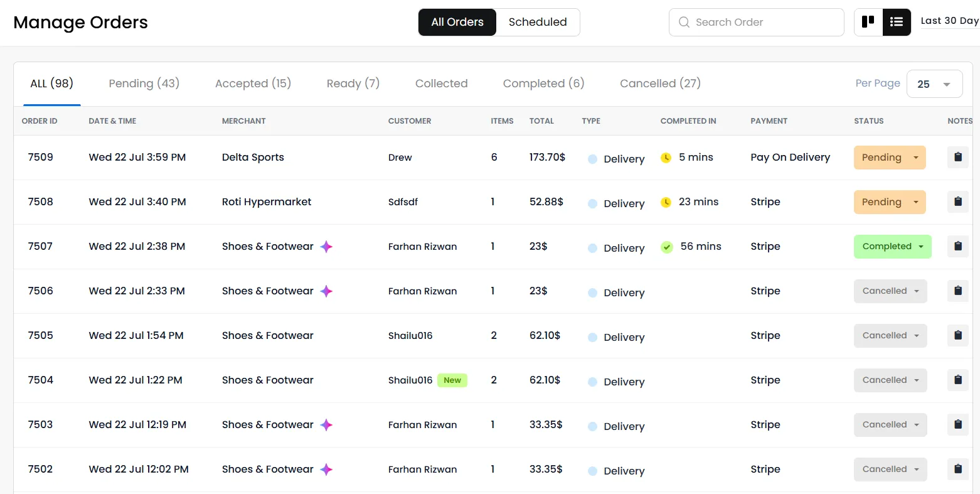Open the Completed (6) tab
Viewport: 980px width, 494px height.
[543, 83]
